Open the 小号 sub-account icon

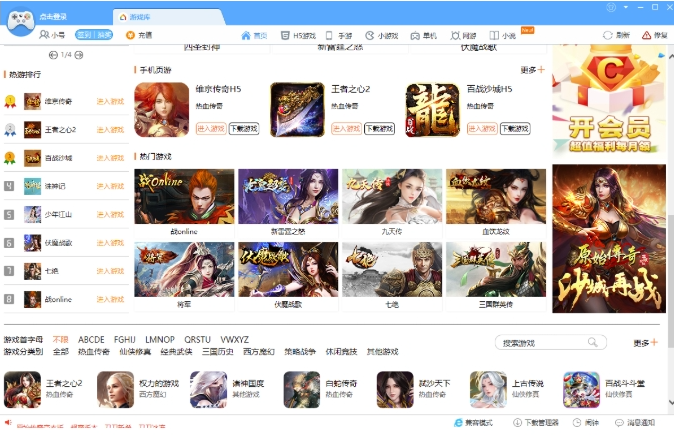pyautogui.click(x=44, y=35)
